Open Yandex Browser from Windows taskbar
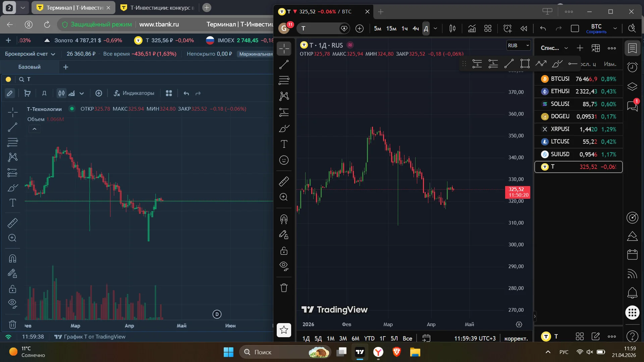The height and width of the screenshot is (362, 644). [378, 352]
